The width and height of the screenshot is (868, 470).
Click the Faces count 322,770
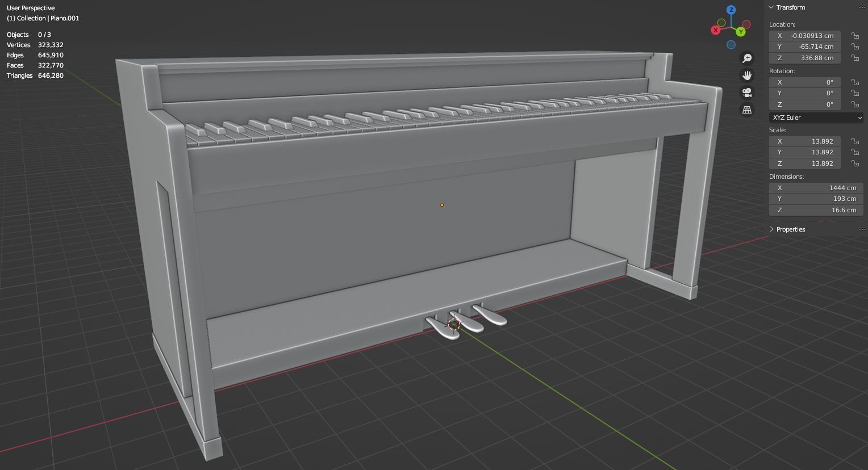[x=51, y=65]
